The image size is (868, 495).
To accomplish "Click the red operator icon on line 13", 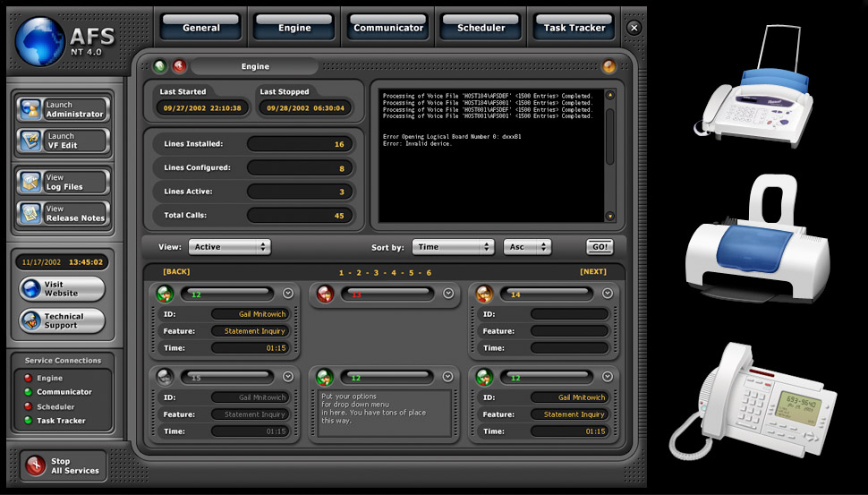I will 326,294.
